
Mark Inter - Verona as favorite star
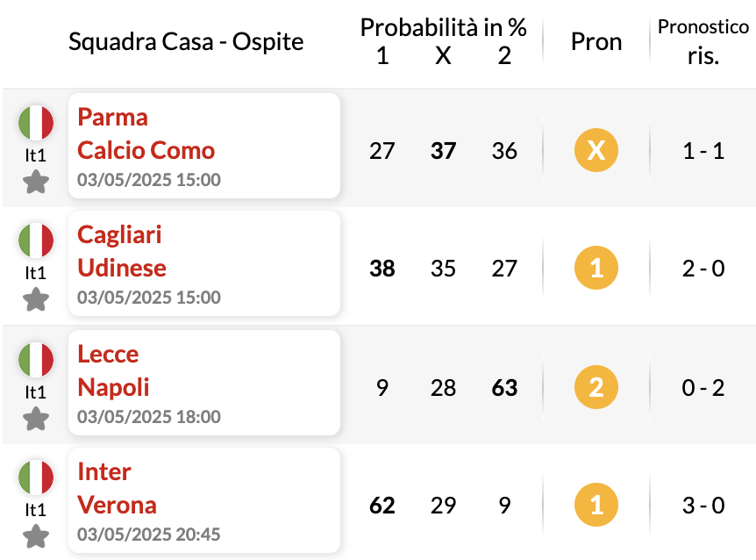[x=36, y=536]
